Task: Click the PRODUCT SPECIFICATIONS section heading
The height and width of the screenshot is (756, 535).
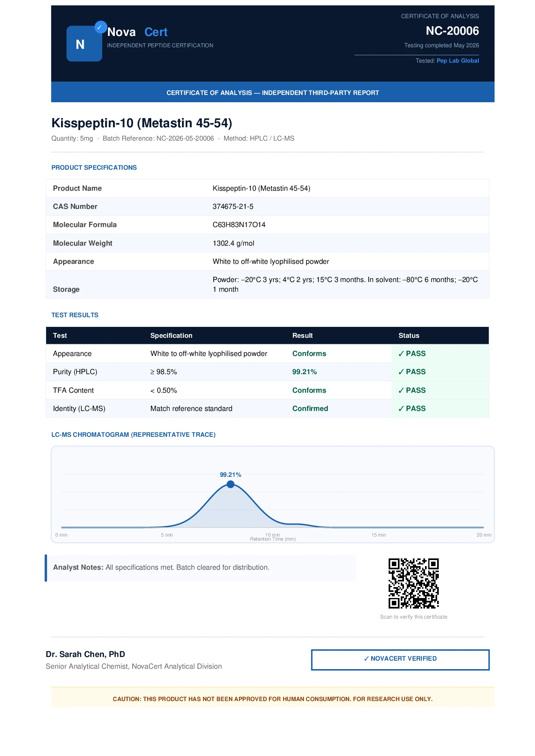Action: [94, 167]
